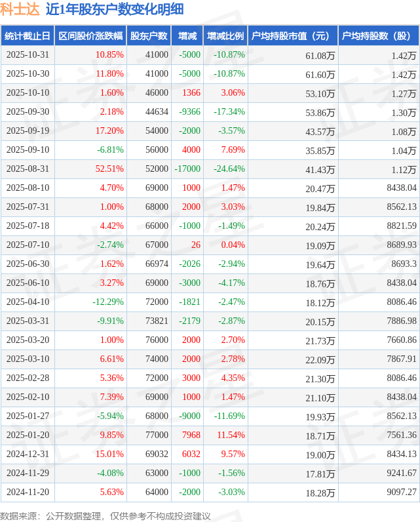Image resolution: width=420 pixels, height=522 pixels.
Task: Click the 数据来源 disclaimer footer text
Action: 105,515
